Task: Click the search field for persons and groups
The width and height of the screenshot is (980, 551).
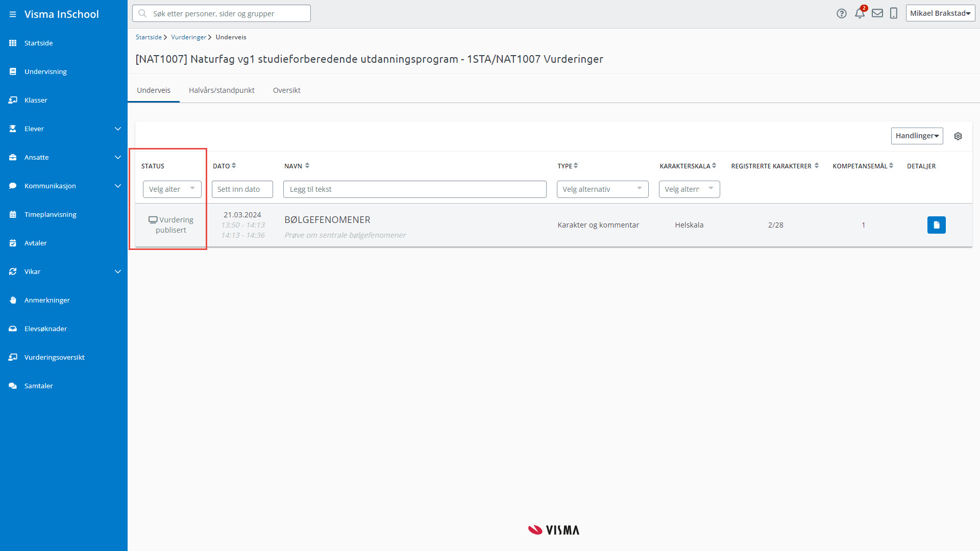Action: (222, 13)
